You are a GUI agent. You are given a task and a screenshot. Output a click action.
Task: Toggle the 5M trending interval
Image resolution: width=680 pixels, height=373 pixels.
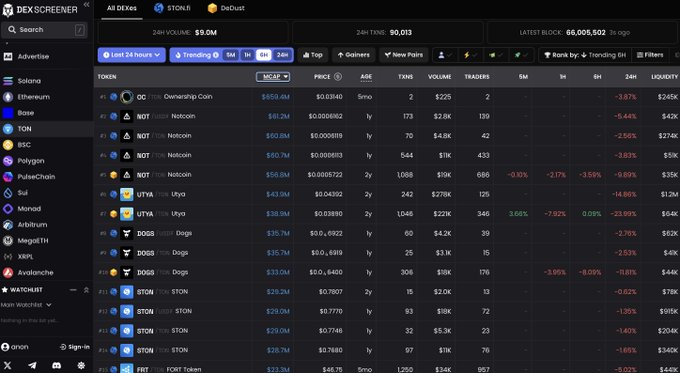230,55
